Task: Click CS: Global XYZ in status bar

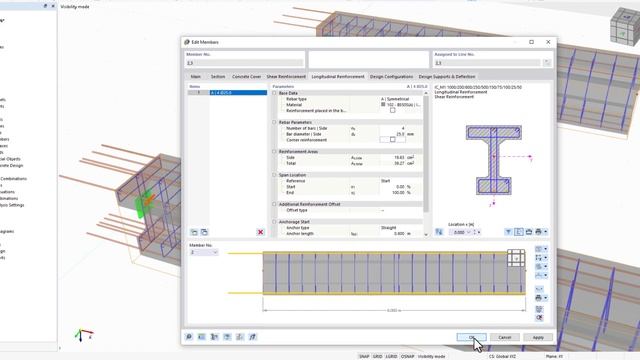Action: coord(502,356)
